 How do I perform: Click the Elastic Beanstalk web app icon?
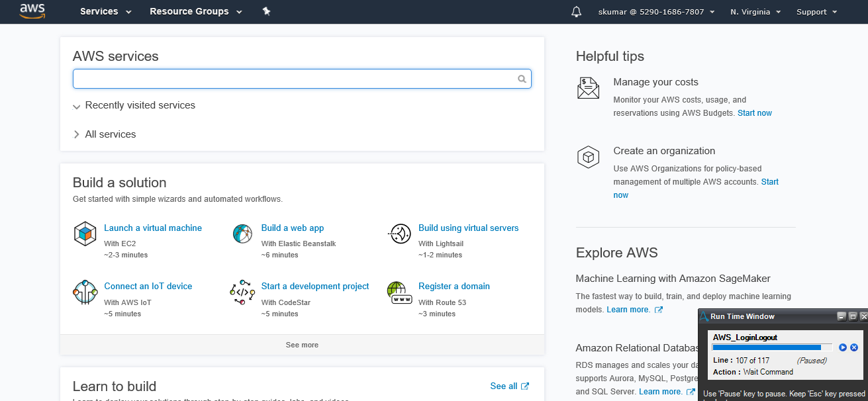click(243, 234)
